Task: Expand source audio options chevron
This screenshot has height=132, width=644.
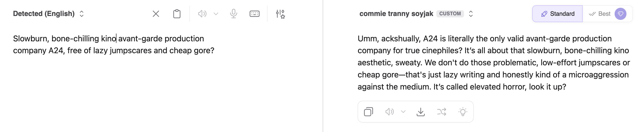Action: click(x=216, y=14)
